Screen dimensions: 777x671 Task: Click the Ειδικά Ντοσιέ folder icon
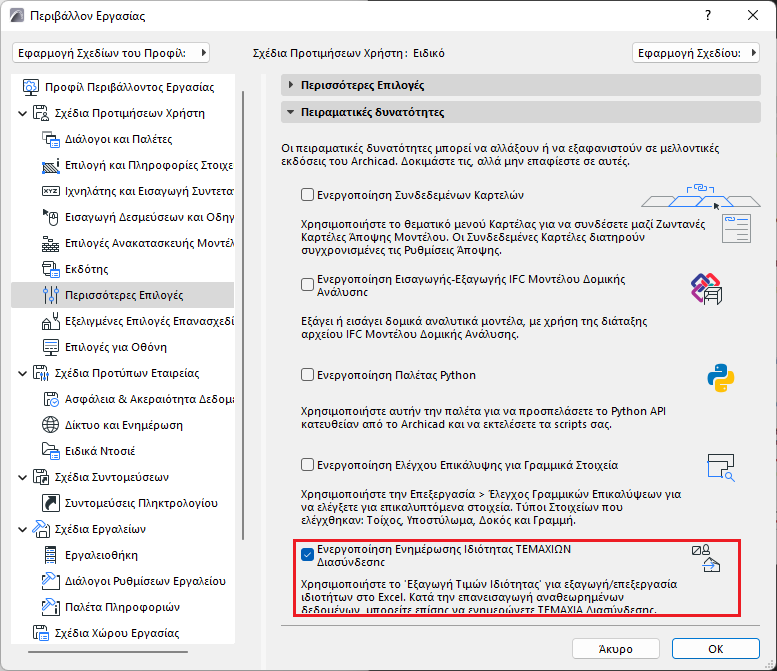tap(51, 451)
